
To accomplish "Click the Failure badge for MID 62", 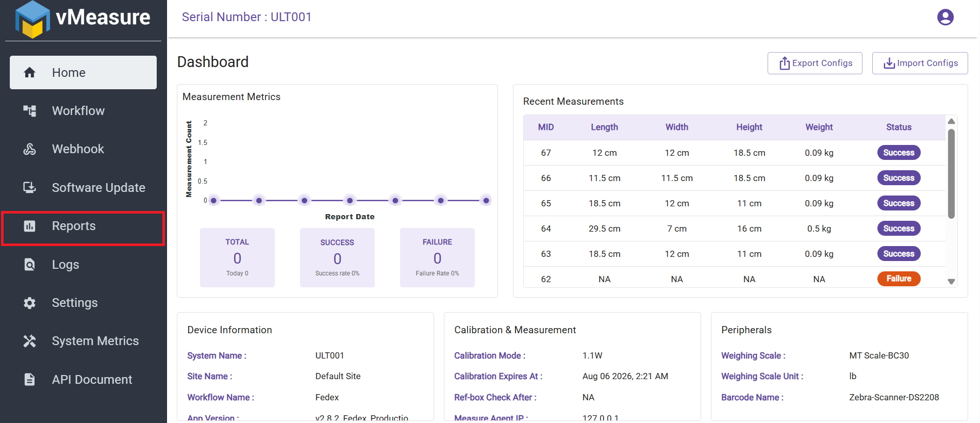I will (899, 279).
